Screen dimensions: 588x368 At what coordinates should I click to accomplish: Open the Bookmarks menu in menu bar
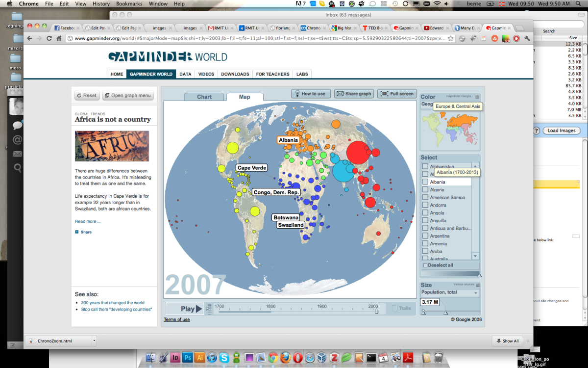point(129,4)
